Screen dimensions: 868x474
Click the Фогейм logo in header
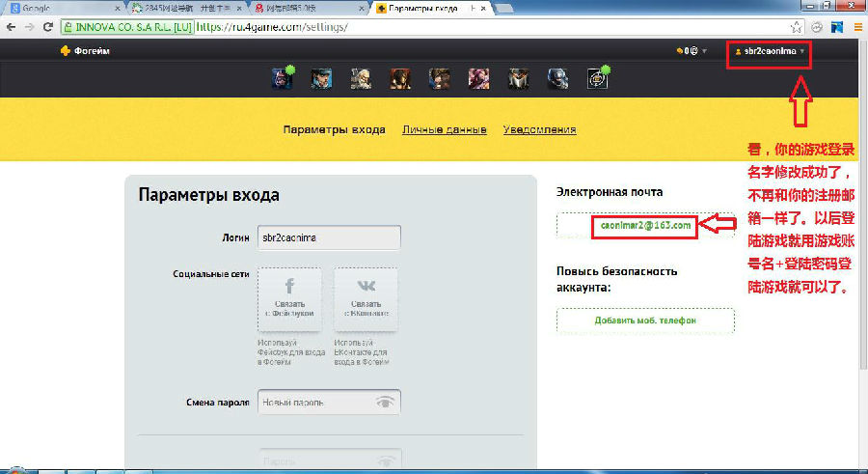tap(85, 51)
